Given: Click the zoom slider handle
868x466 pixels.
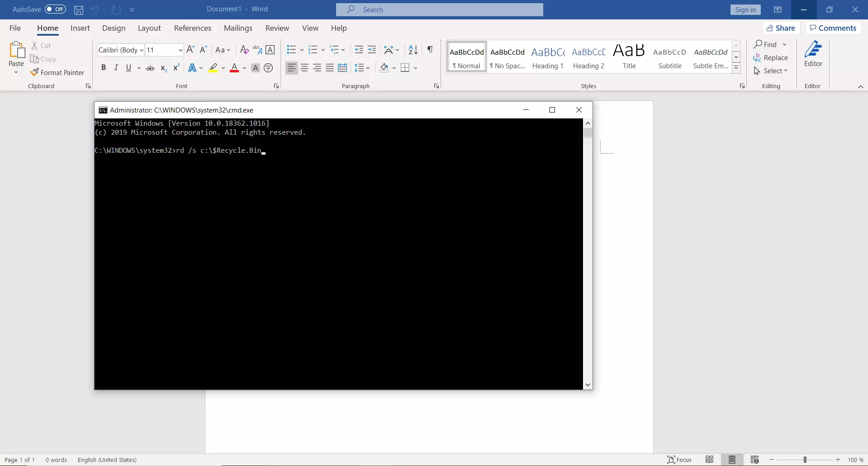Looking at the screenshot, I should pyautogui.click(x=805, y=460).
